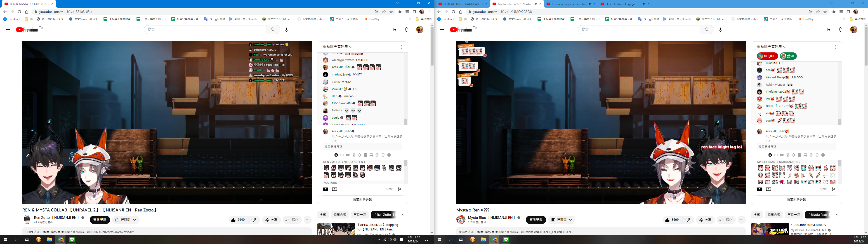Open more actions menu under Ren Zotto video
This screenshot has height=244, width=868.
coord(308,220)
